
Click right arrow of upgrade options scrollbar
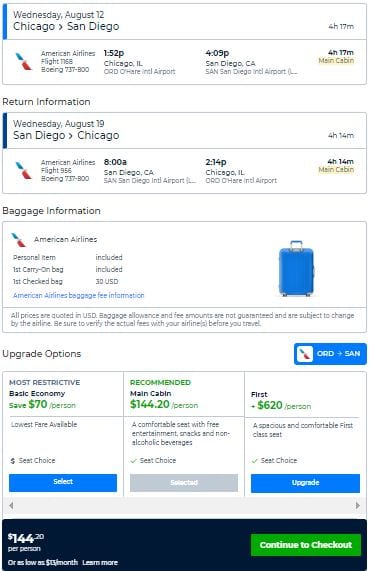click(358, 505)
